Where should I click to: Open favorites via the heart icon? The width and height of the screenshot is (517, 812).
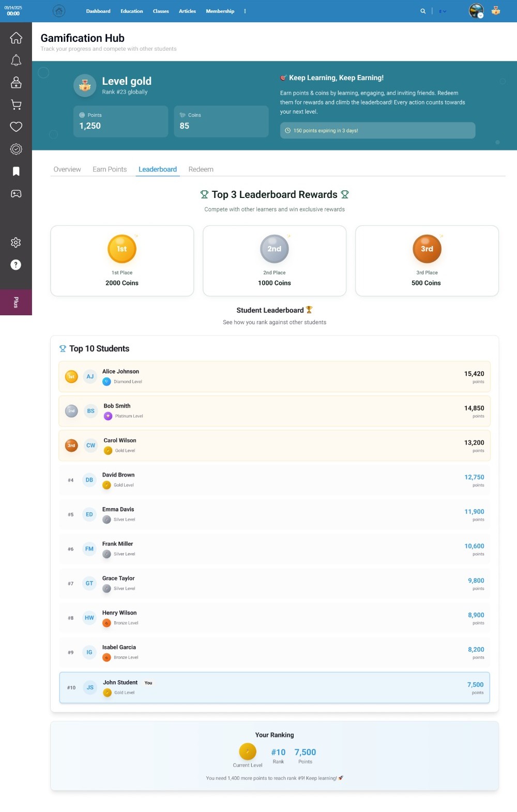[x=16, y=127]
